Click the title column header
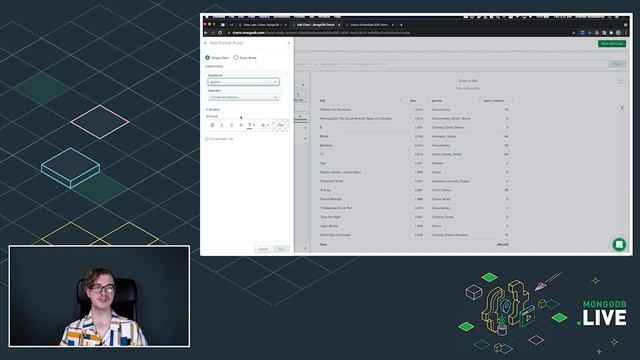The height and width of the screenshot is (360, 640). 322,100
